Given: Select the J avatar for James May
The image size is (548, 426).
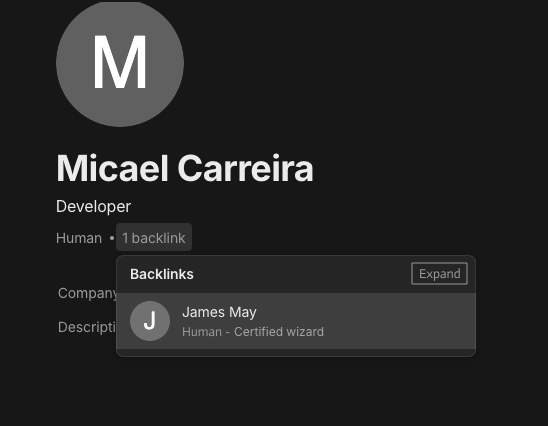Looking at the screenshot, I should click(x=150, y=321).
